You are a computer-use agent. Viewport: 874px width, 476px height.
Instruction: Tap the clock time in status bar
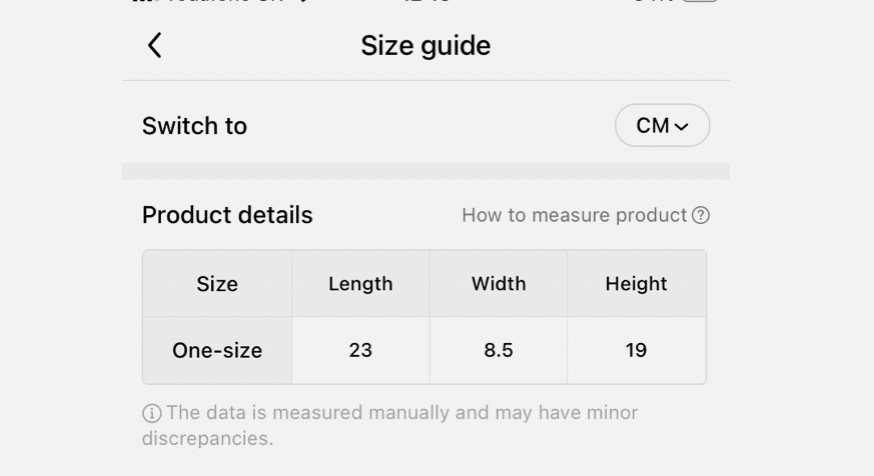click(425, 2)
